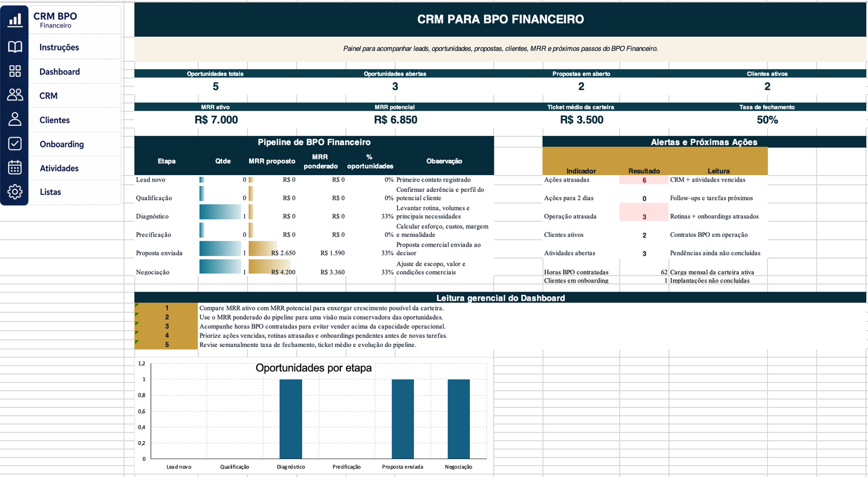Open the CRM navigation link
Screen dimensions: 868x477
[48, 95]
